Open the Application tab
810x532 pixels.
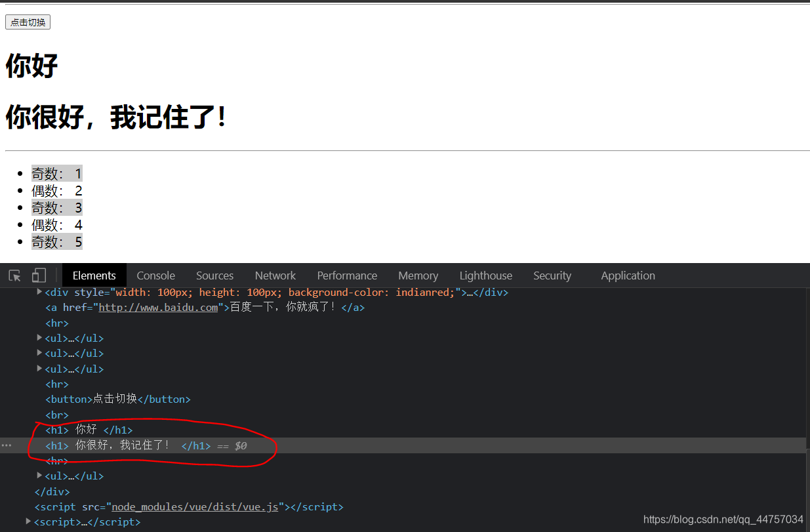click(628, 276)
